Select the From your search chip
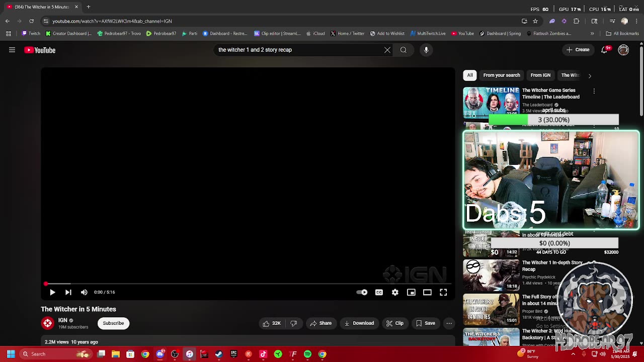This screenshot has width=644, height=362. click(x=502, y=75)
